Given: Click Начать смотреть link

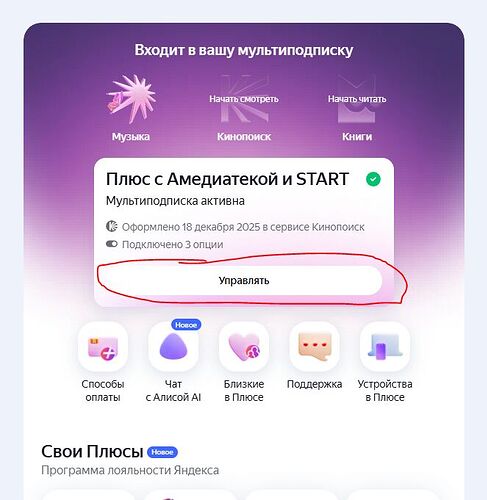Looking at the screenshot, I should tap(244, 99).
